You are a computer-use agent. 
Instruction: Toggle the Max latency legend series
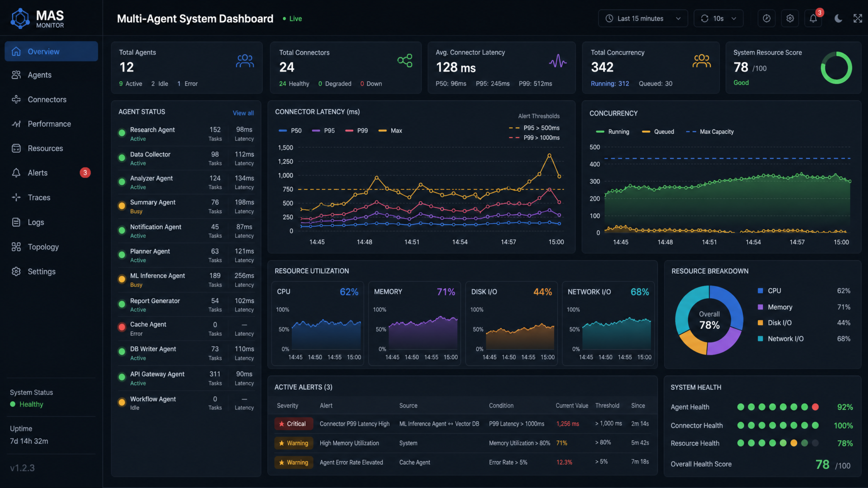(x=390, y=130)
